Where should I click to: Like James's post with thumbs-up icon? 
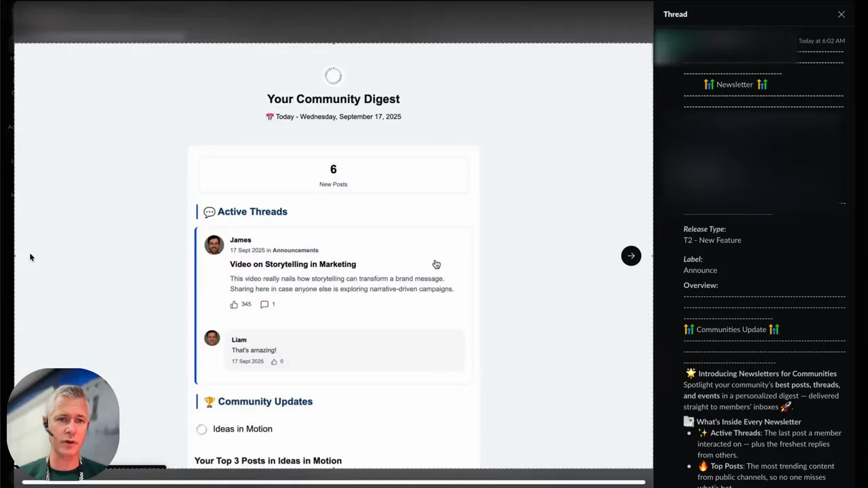coord(234,304)
